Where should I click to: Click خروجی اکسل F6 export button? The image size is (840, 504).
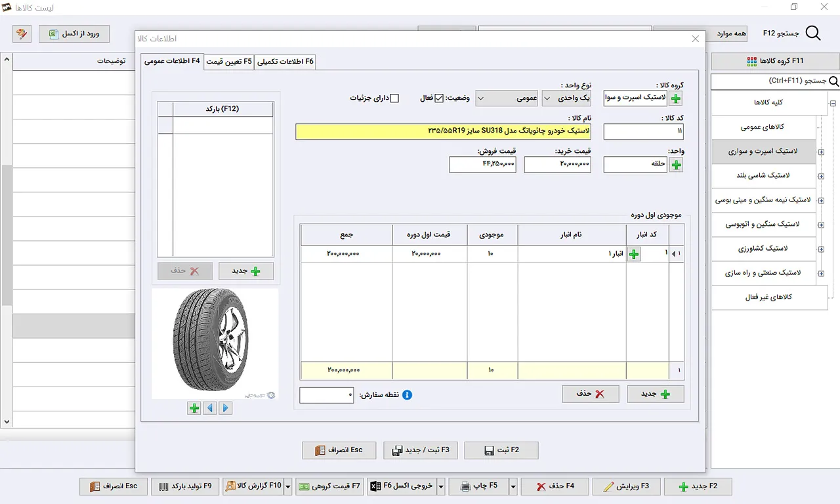click(402, 486)
